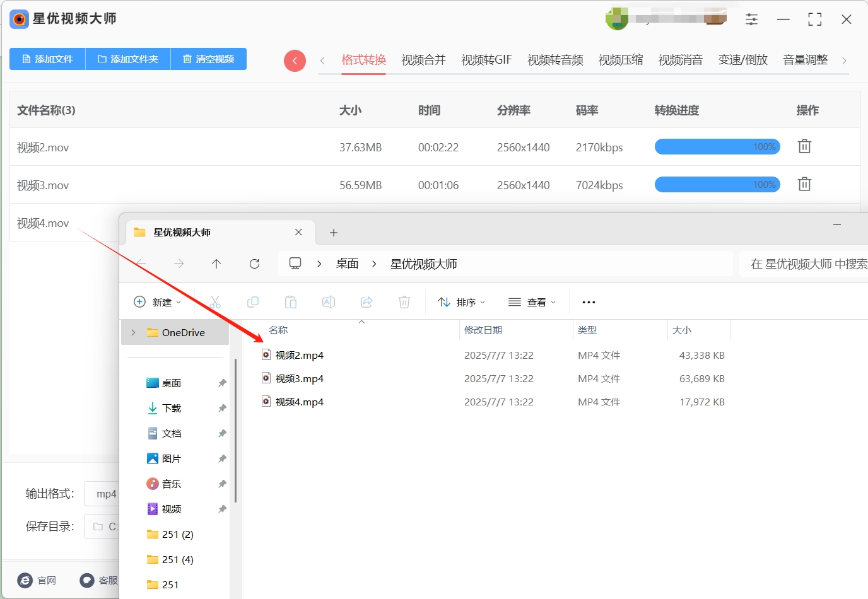Go up one folder level in Explorer

pyautogui.click(x=216, y=264)
